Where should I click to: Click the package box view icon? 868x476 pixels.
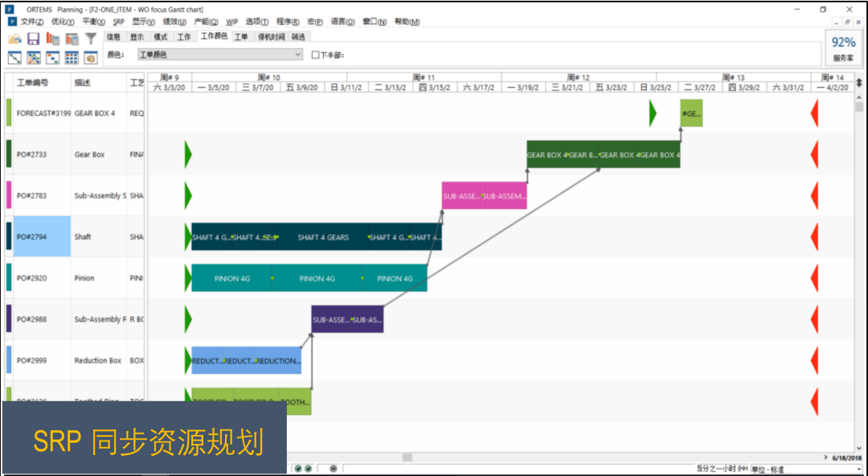point(91,58)
